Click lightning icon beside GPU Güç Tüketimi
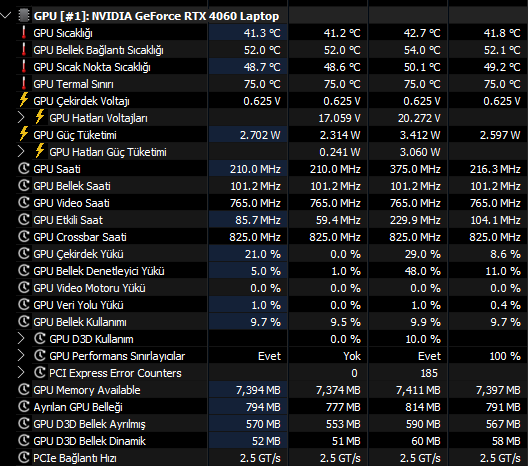Screen dimensions: 528x466 [24, 134]
